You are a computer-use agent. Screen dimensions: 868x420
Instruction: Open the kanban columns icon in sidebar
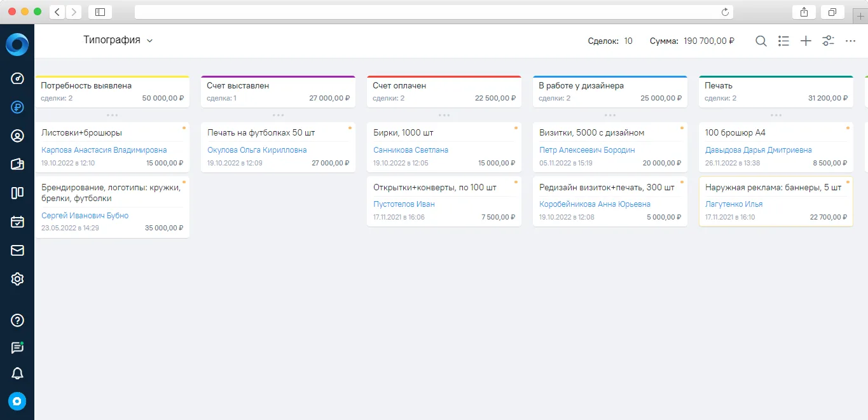tap(17, 193)
